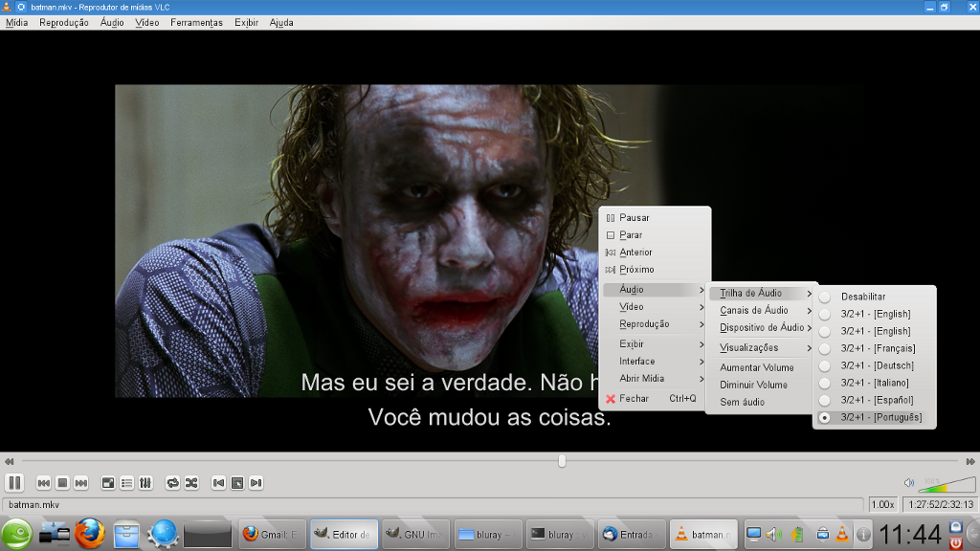Image resolution: width=980 pixels, height=551 pixels.
Task: Choose the Español audio track
Action: 875,400
